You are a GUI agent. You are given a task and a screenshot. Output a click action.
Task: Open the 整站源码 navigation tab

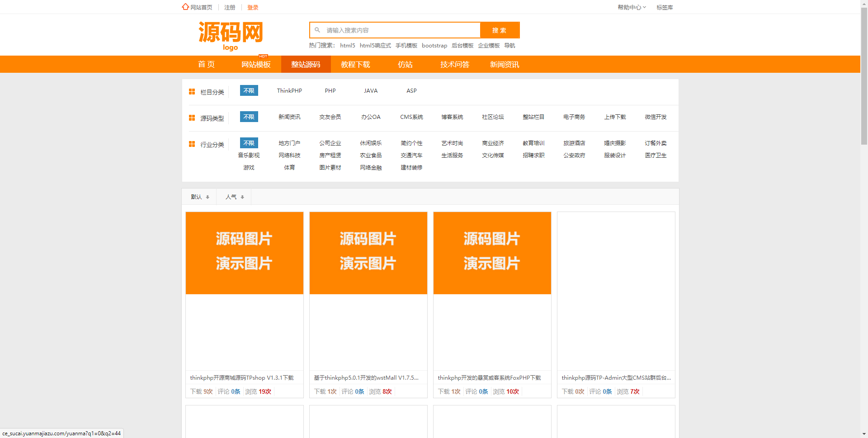pos(306,64)
